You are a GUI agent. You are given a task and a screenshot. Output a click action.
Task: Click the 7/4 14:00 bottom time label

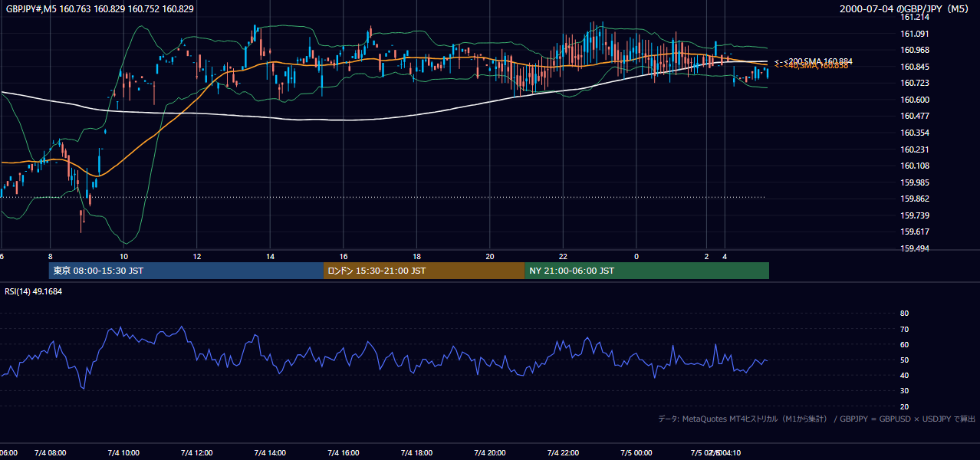[270, 453]
